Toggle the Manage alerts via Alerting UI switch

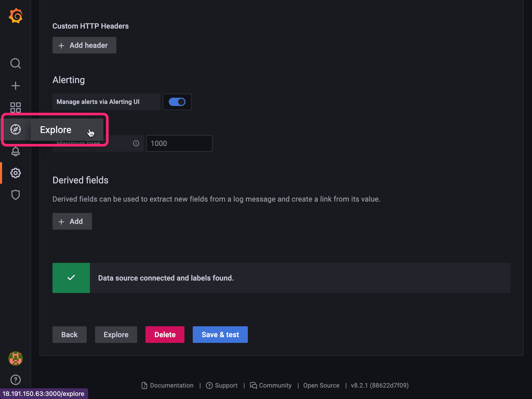point(177,102)
